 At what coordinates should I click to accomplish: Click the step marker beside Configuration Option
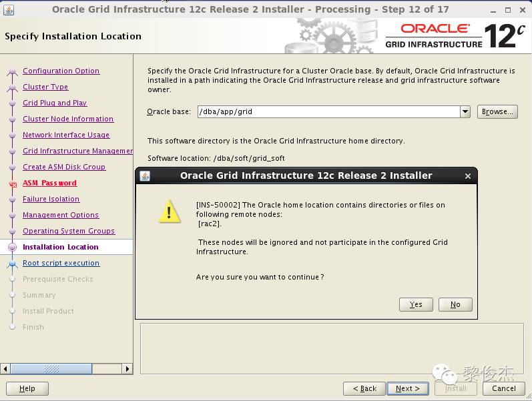coord(13,71)
